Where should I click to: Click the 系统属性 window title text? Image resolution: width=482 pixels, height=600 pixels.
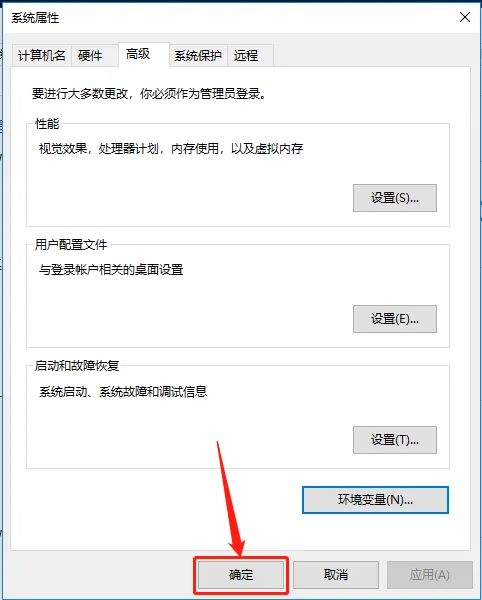coord(35,18)
